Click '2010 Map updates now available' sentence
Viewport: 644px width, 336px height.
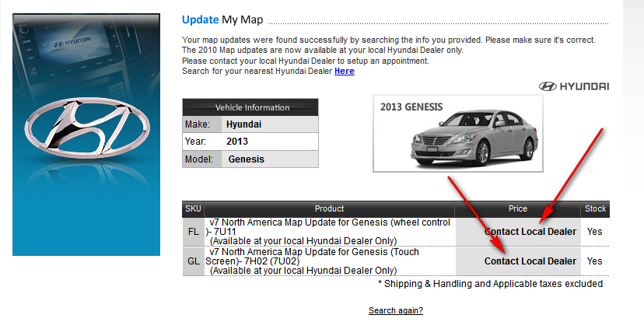coord(323,50)
